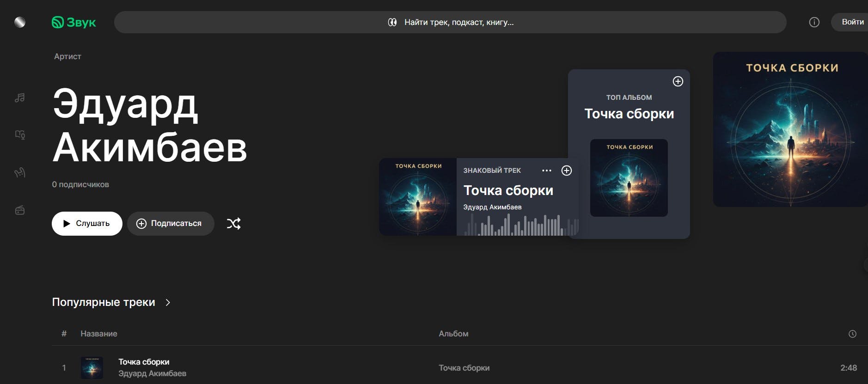Open the radio sidebar icon

tap(20, 210)
